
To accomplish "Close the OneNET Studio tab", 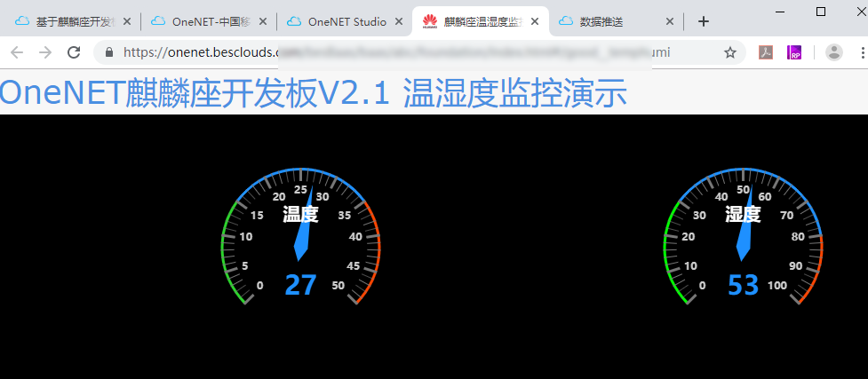I will 398,21.
